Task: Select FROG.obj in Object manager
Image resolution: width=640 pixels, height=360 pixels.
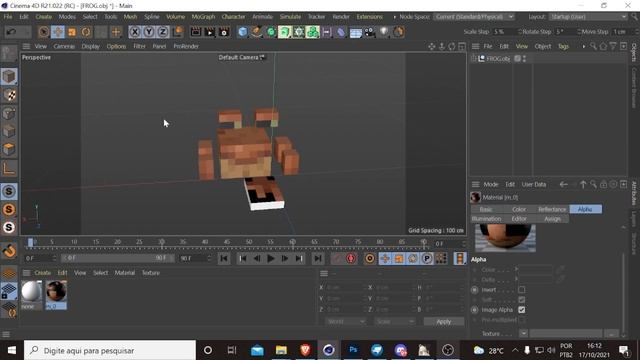Action: point(498,59)
